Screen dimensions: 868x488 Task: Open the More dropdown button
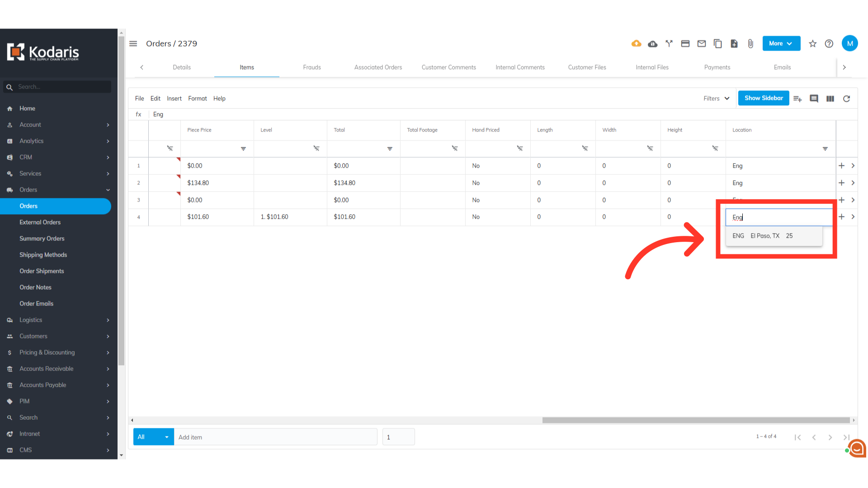coord(781,44)
